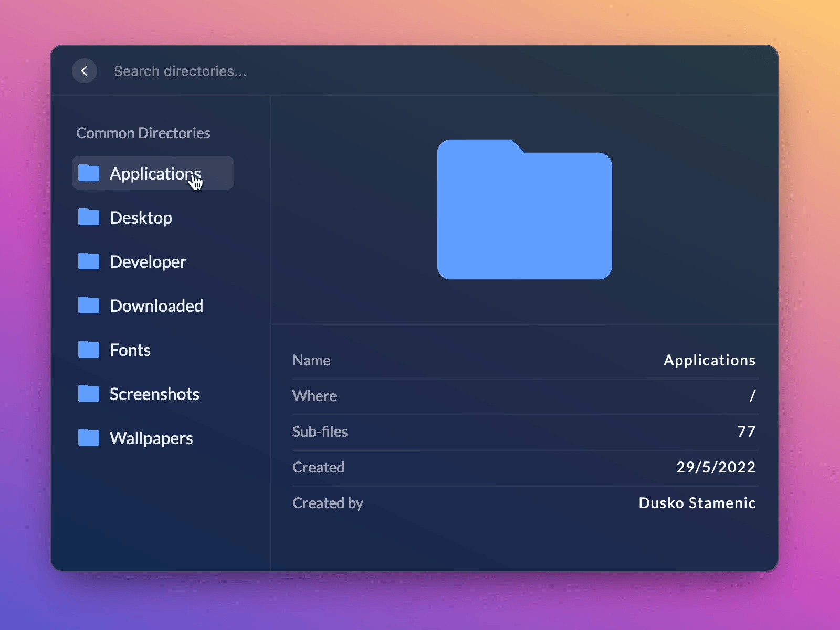Screen dimensions: 840x630
Task: Click the back navigation chevron
Action: point(85,71)
